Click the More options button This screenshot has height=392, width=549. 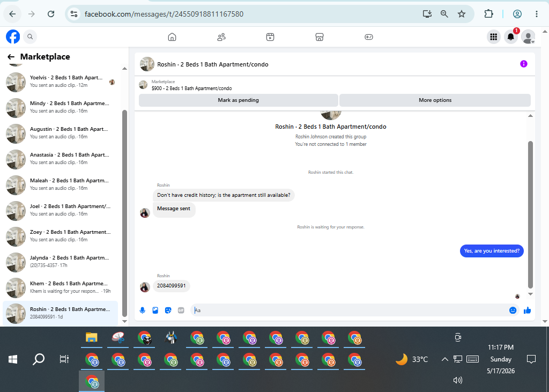click(435, 100)
